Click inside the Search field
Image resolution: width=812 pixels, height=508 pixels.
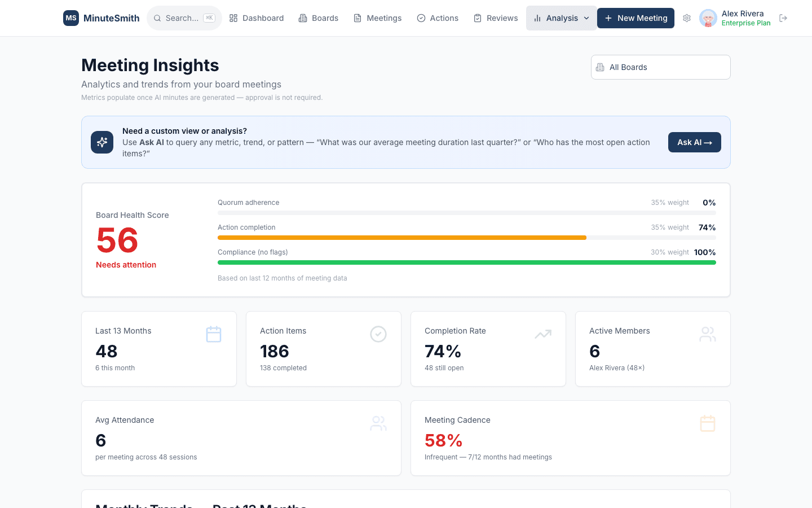tap(183, 17)
